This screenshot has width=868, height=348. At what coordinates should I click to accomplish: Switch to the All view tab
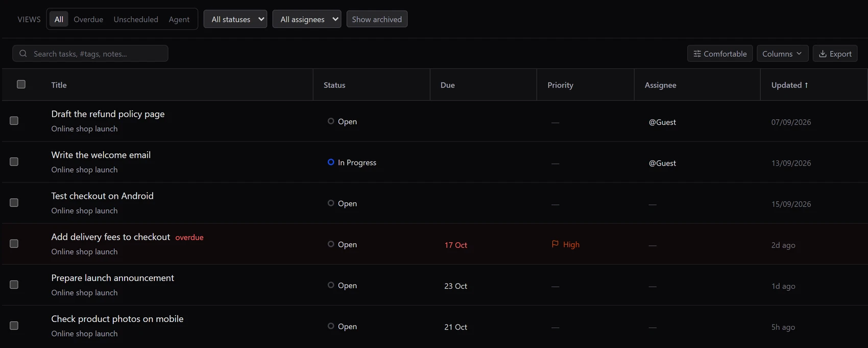click(59, 19)
